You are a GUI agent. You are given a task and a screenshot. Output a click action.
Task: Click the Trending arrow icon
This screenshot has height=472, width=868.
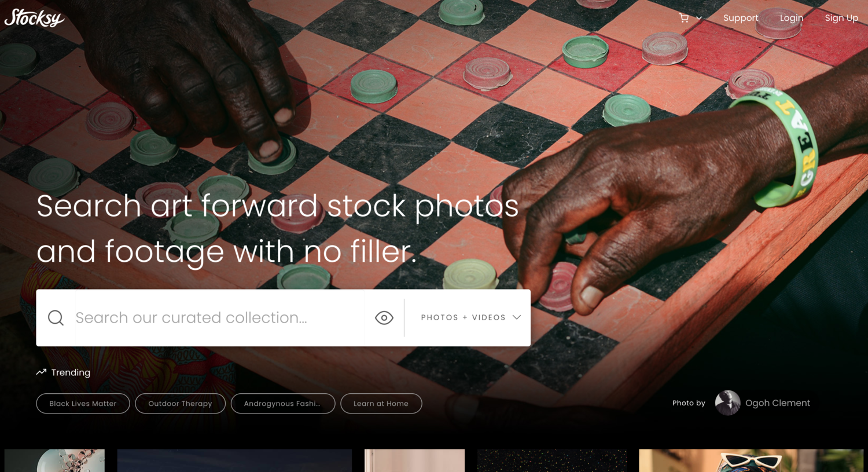pos(41,372)
